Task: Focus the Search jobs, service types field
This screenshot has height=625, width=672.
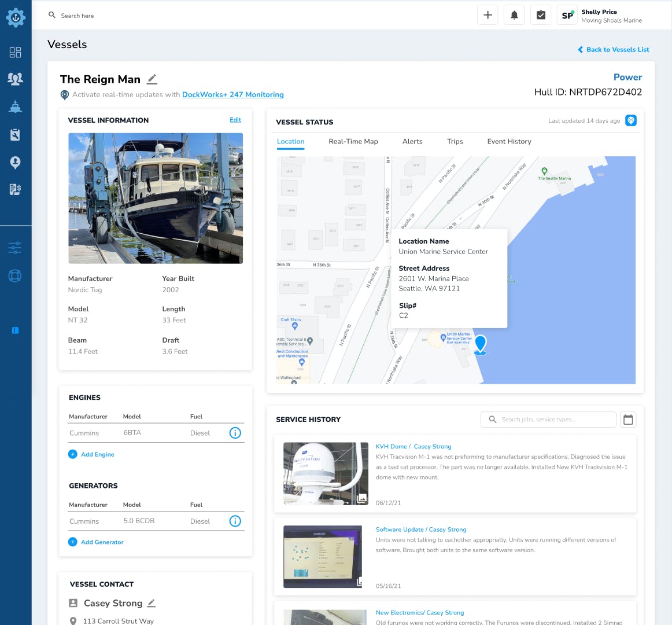Action: coord(548,420)
